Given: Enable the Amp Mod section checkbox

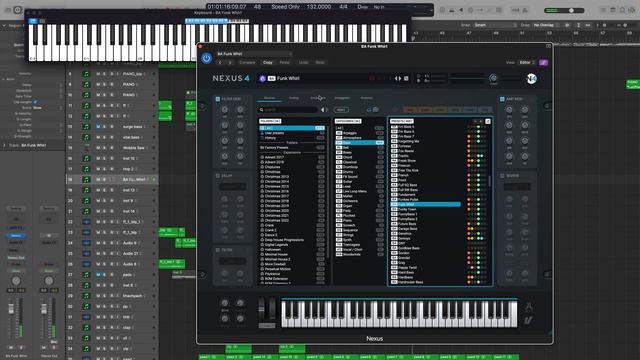Looking at the screenshot, I should tap(502, 99).
